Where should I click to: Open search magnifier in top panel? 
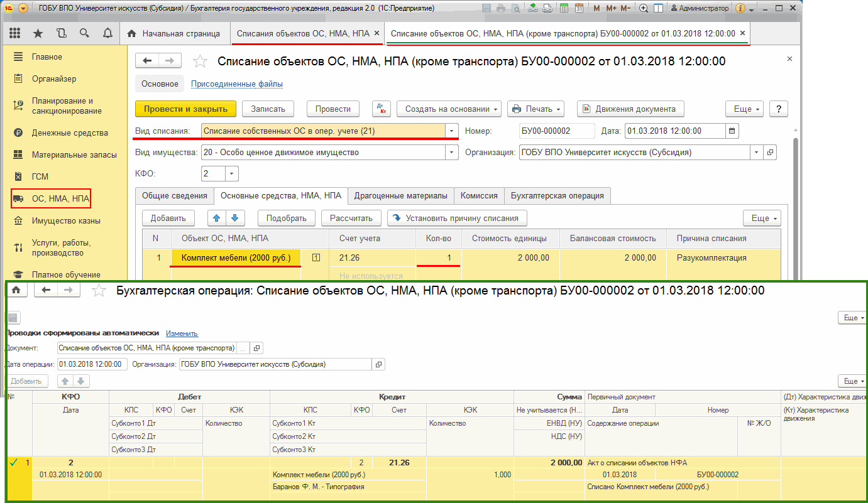84,33
